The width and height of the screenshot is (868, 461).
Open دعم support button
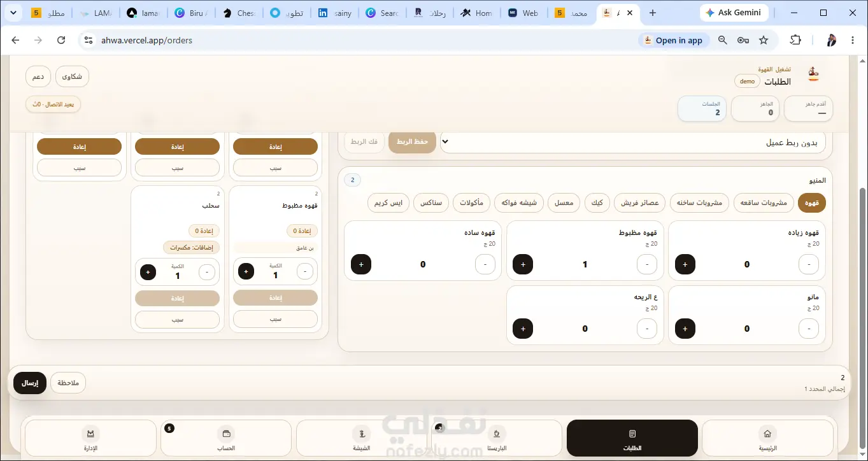click(x=38, y=76)
